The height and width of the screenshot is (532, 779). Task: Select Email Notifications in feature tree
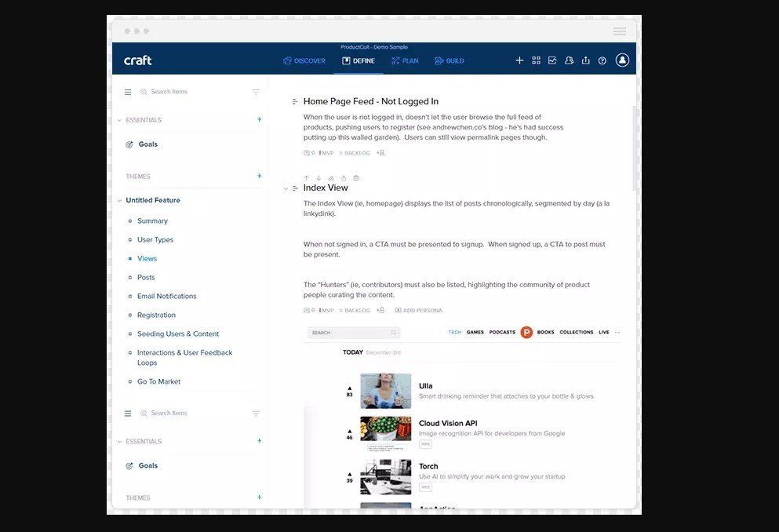pyautogui.click(x=167, y=297)
